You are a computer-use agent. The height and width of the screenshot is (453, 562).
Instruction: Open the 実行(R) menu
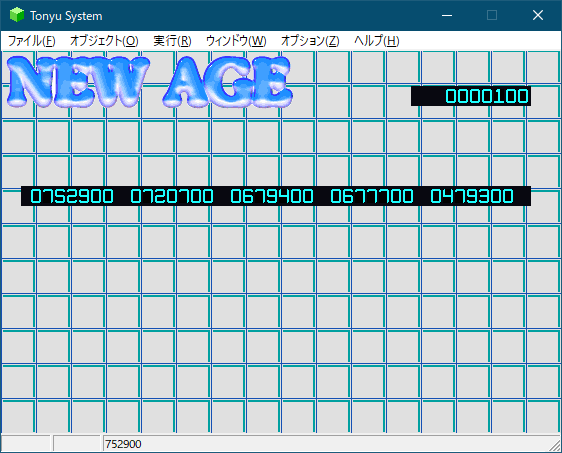[x=172, y=40]
